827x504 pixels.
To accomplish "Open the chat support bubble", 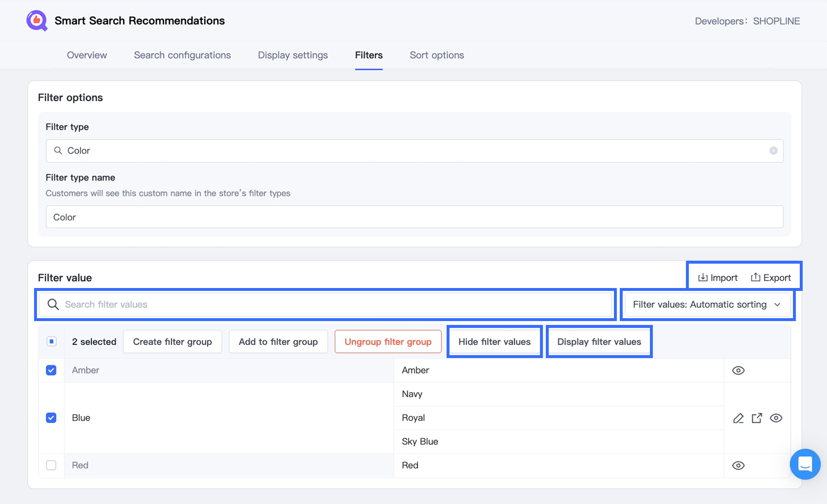I will pos(805,464).
